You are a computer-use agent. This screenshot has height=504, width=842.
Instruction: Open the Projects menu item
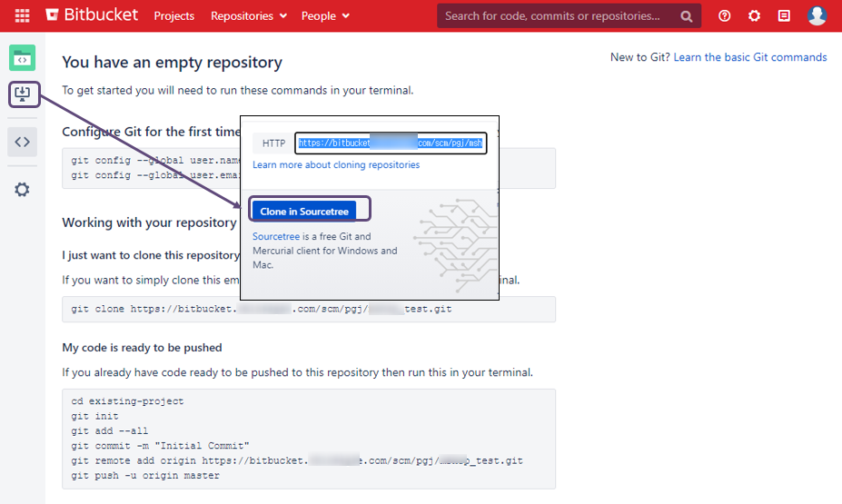[x=174, y=16]
